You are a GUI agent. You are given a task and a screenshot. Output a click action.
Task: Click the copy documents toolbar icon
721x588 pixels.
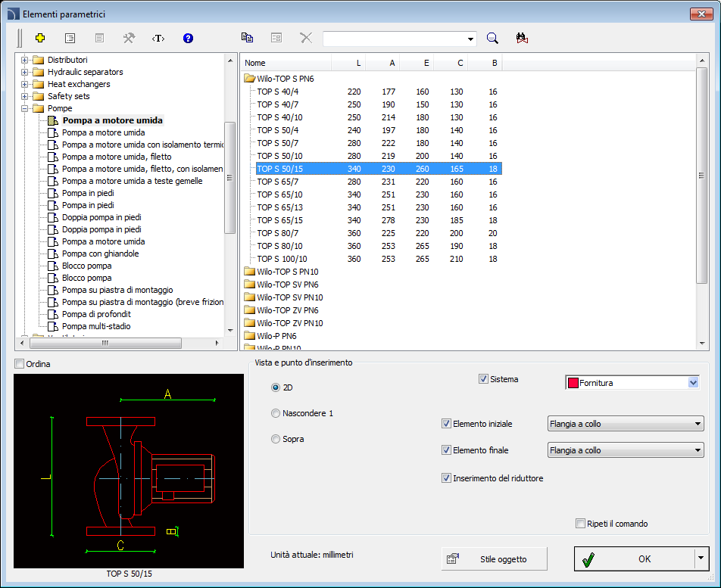[248, 38]
